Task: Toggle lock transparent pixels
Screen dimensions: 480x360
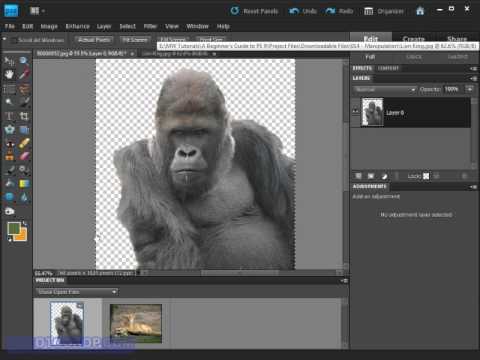Action: click(x=426, y=176)
